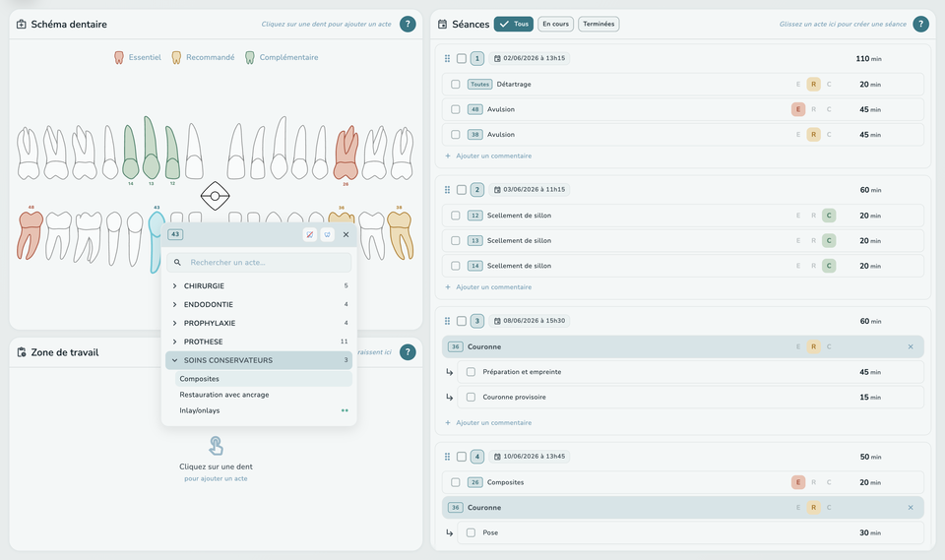The width and height of the screenshot is (945, 560).
Task: Open help icon in Séances panel
Action: click(x=921, y=24)
